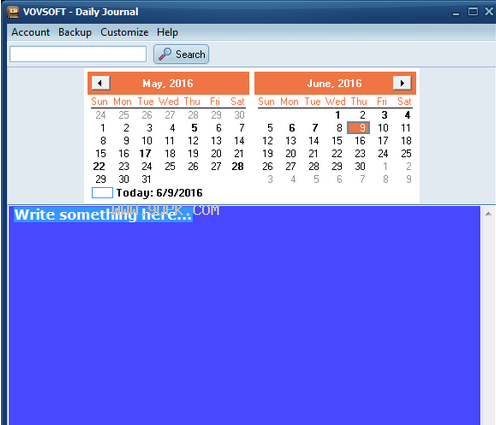Select June 20 in the calendar
496x425 pixels.
point(291,153)
